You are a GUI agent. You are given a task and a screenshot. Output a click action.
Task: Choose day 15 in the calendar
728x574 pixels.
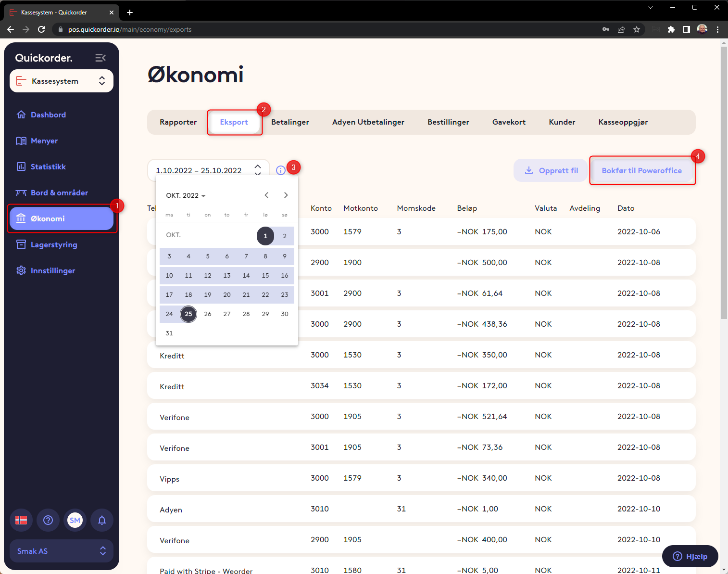(x=265, y=275)
